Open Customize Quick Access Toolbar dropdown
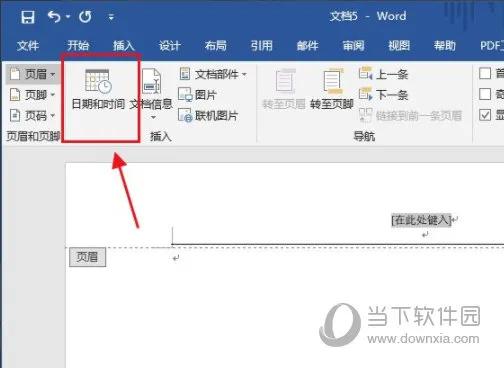The image size is (504, 368). click(x=111, y=17)
